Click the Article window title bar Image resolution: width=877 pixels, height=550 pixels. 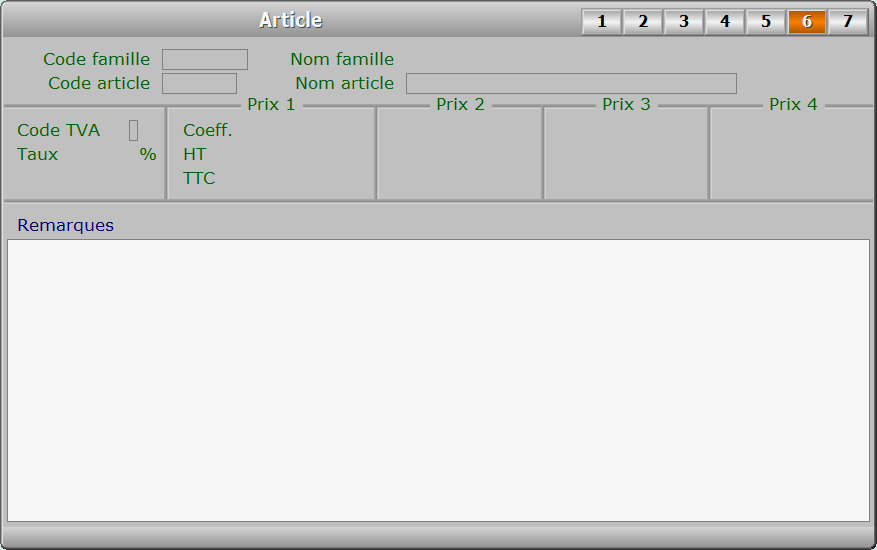pyautogui.click(x=291, y=20)
